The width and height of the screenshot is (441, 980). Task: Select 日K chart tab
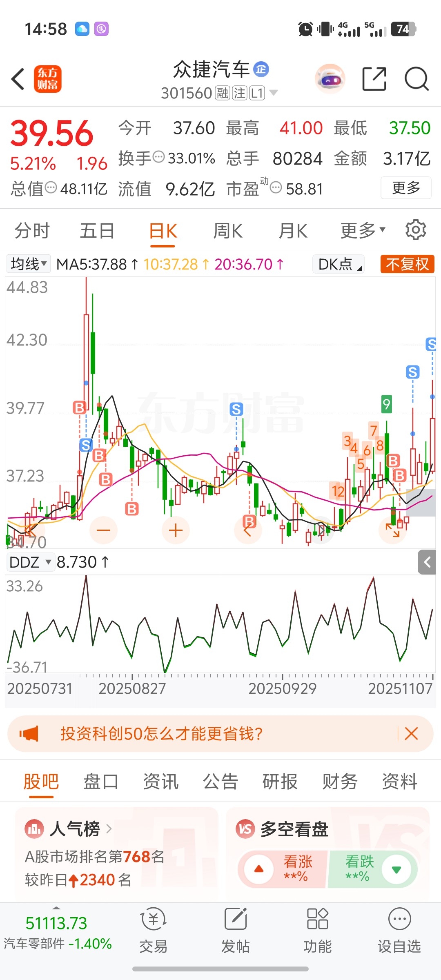tap(163, 231)
